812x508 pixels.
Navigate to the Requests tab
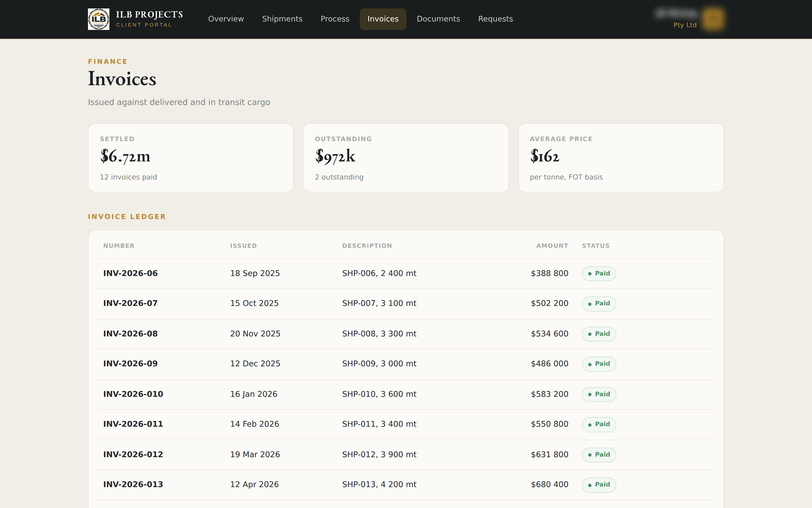[495, 19]
